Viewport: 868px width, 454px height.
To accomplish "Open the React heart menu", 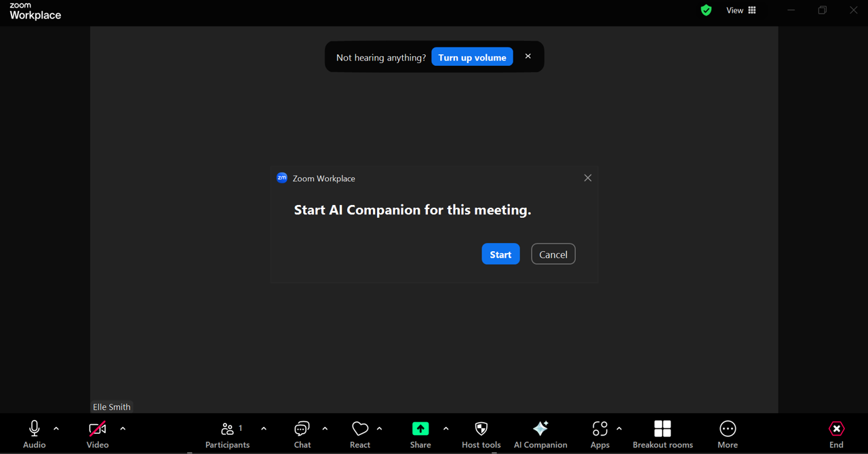I will (x=360, y=429).
